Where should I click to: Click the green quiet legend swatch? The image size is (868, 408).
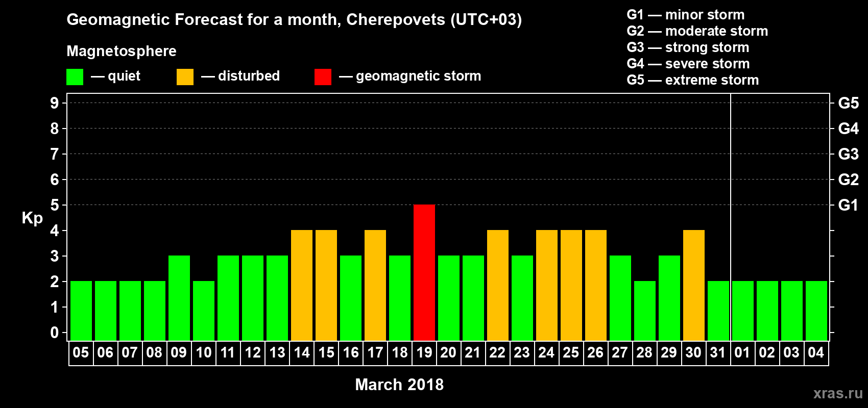[75, 77]
